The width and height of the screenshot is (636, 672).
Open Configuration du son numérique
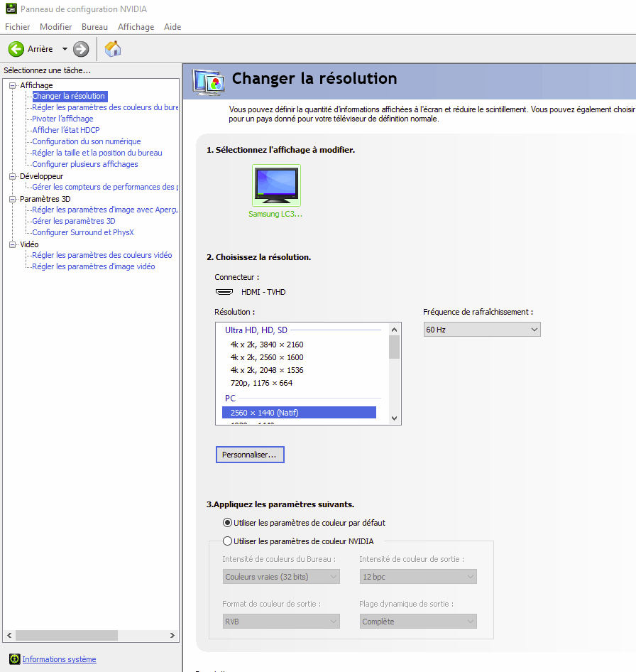pos(87,141)
